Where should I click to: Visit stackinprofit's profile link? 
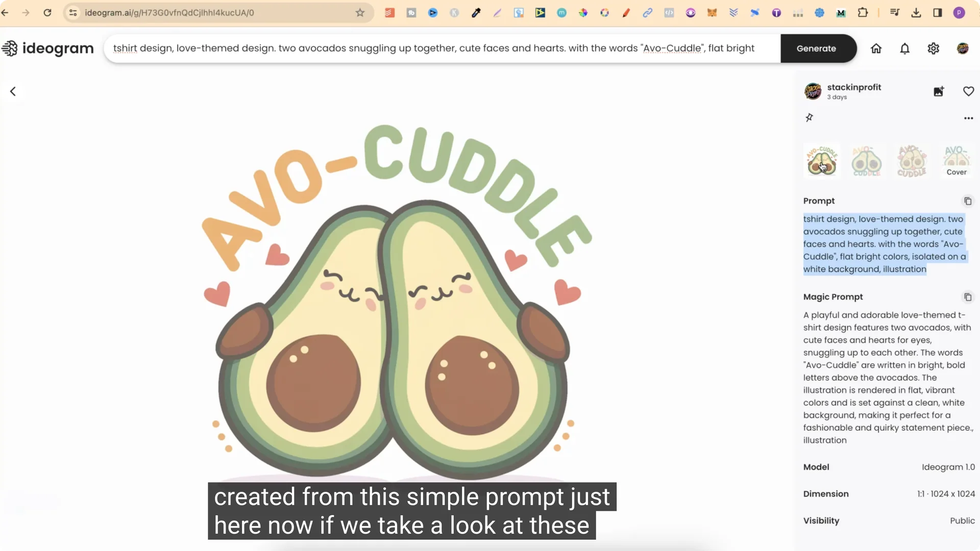(854, 87)
